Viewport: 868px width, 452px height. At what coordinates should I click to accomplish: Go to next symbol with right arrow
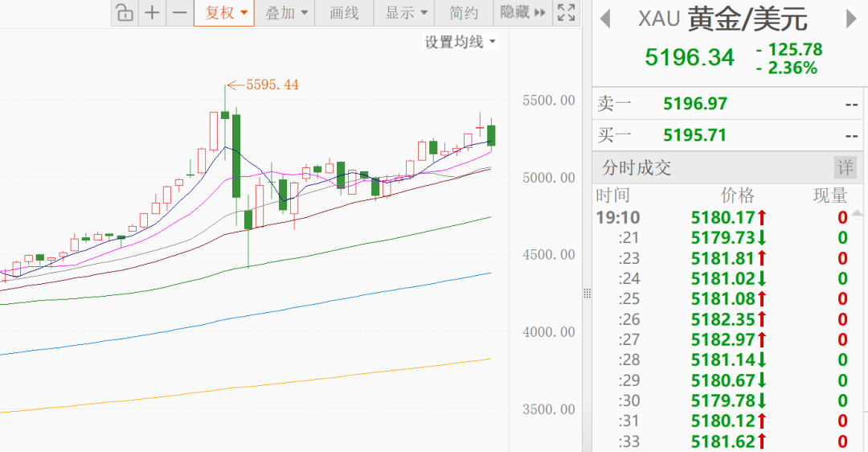tap(851, 19)
